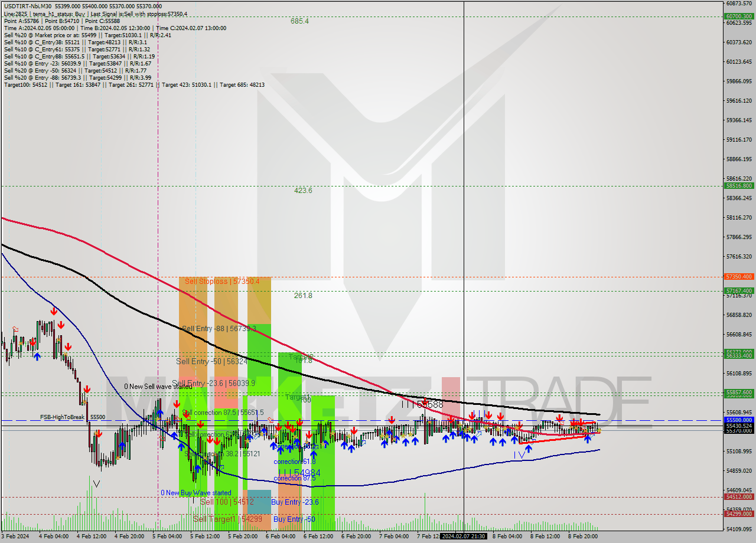Viewport: 756px width, 543px height.
Task: Click the blue 'correction 61.8' label
Action: click(x=295, y=462)
